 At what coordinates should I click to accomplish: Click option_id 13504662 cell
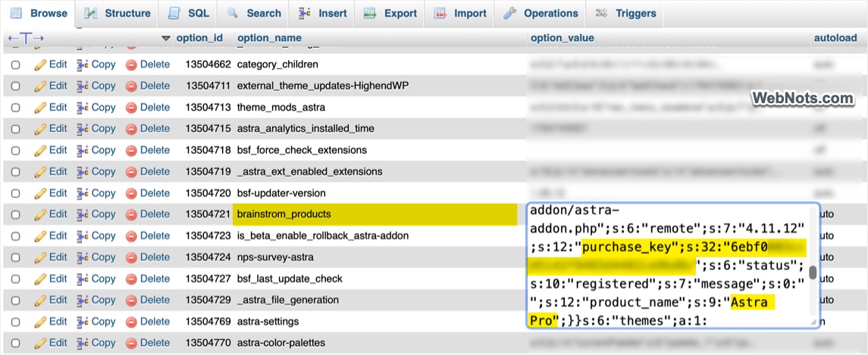(x=208, y=64)
